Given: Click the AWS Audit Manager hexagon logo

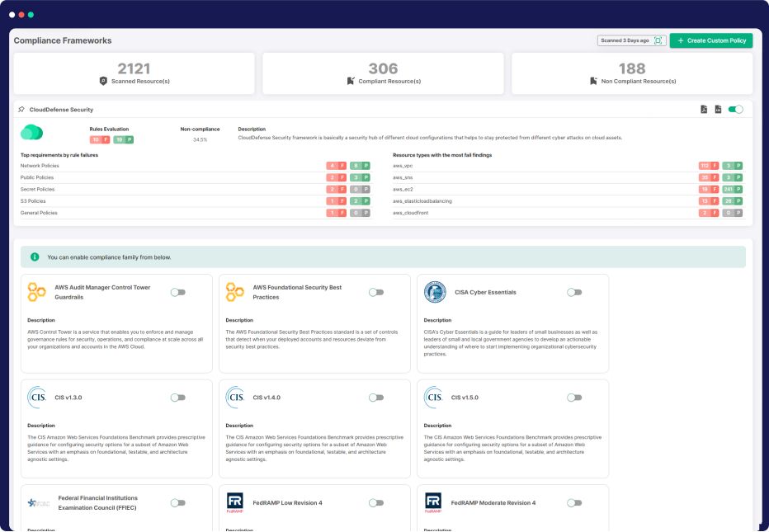Looking at the screenshot, I should tap(37, 292).
